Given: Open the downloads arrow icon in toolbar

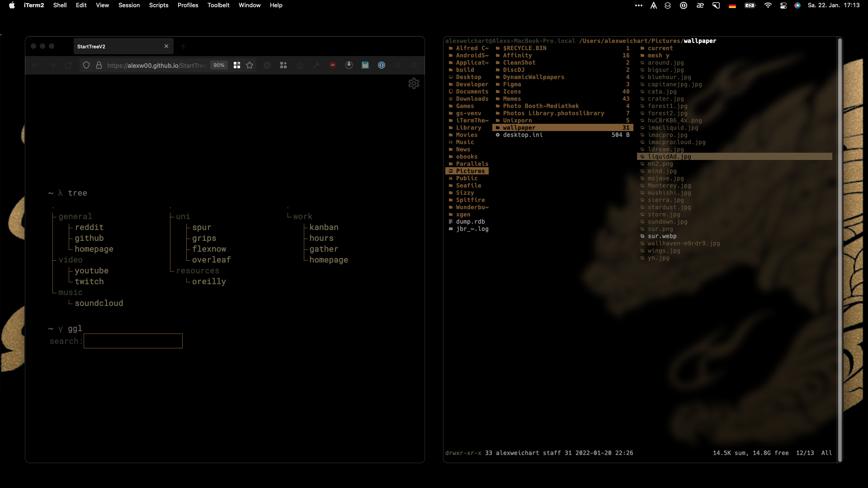Looking at the screenshot, I should tap(349, 65).
